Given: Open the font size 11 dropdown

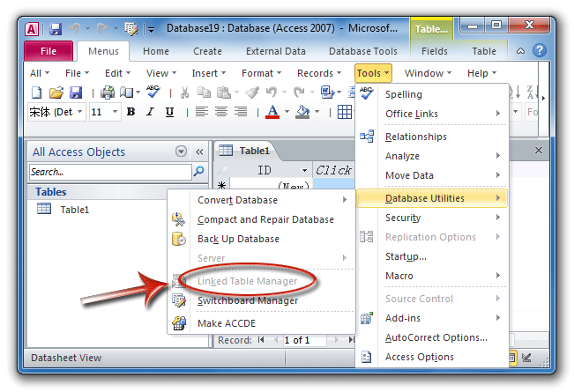Looking at the screenshot, I should [115, 111].
